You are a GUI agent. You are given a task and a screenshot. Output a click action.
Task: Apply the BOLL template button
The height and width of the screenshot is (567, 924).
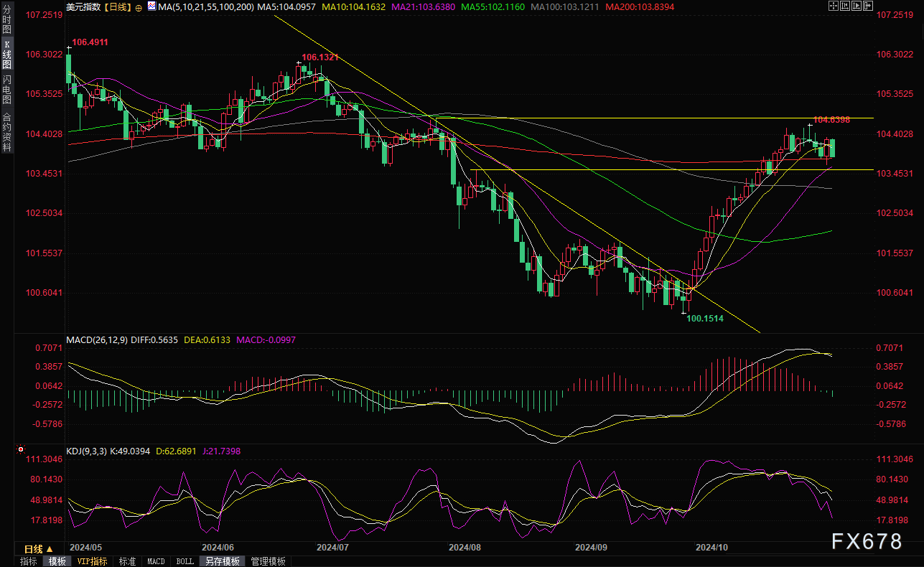click(185, 561)
